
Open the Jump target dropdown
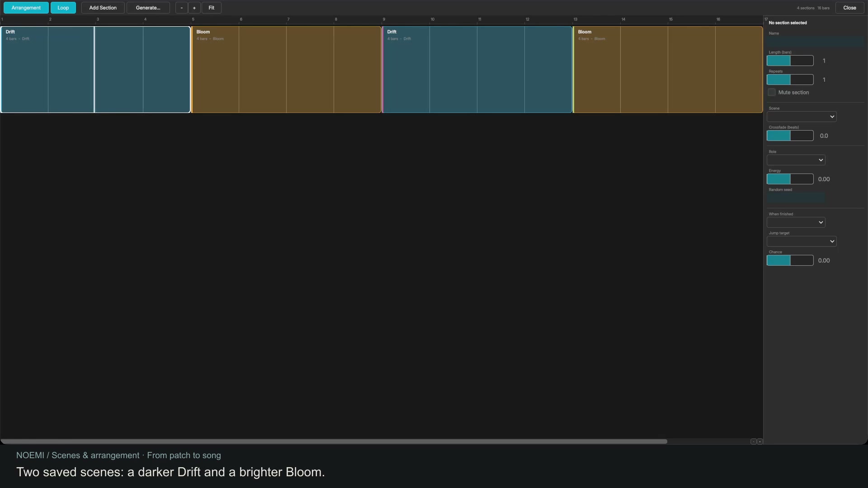[x=802, y=241]
